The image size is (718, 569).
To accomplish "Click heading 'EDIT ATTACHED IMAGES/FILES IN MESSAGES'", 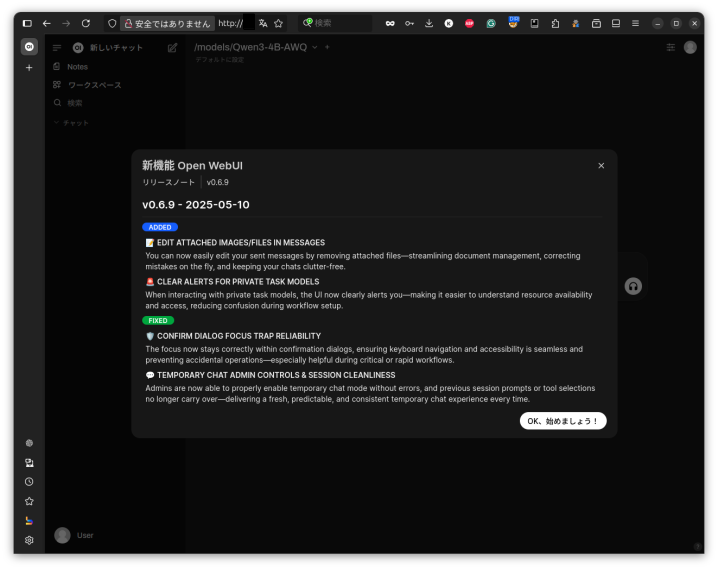I will [241, 243].
